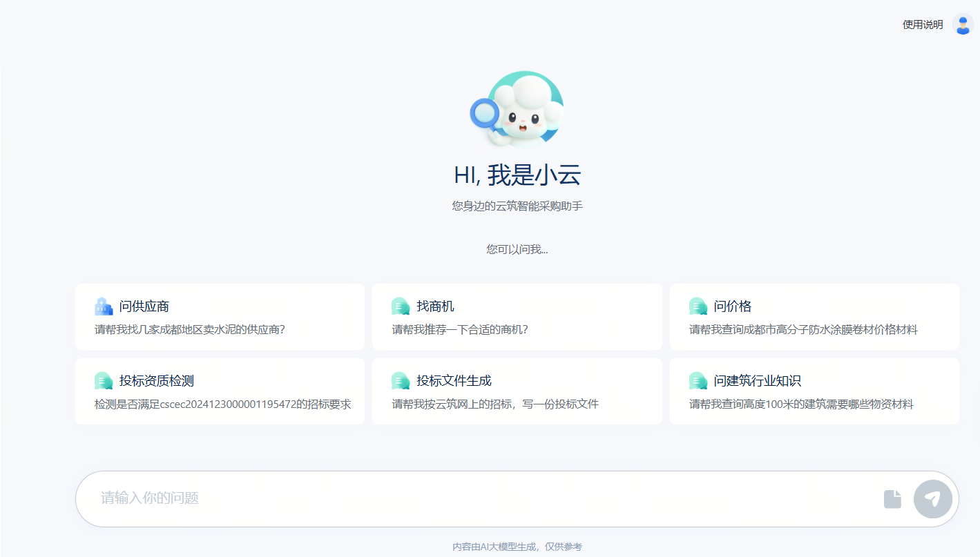
Task: Open the file attachment icon near input box
Action: pyautogui.click(x=892, y=498)
